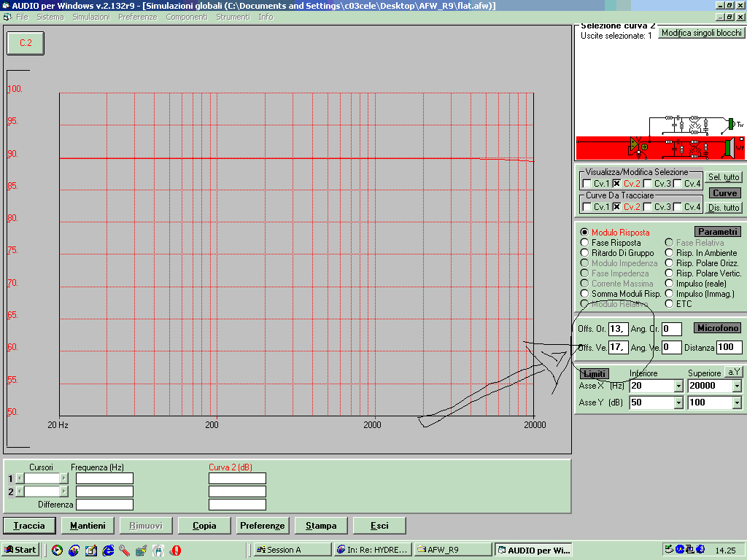Click the Dis. tutto button

[724, 208]
